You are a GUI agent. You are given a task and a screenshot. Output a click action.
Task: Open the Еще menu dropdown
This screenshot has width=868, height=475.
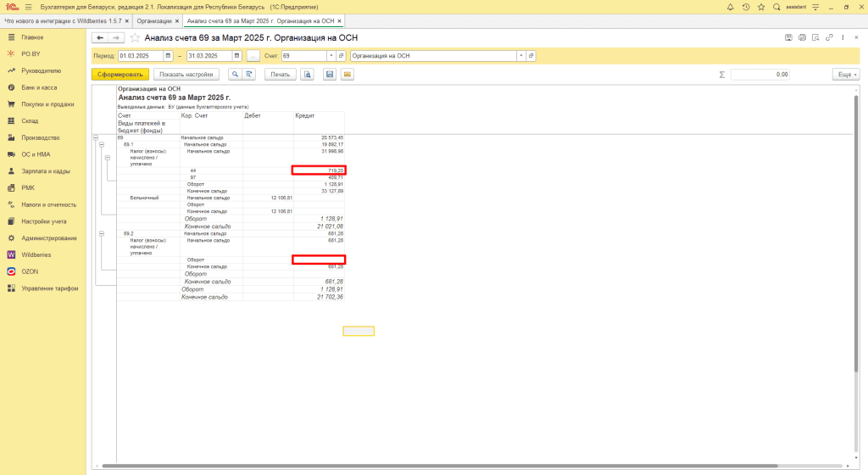[845, 75]
